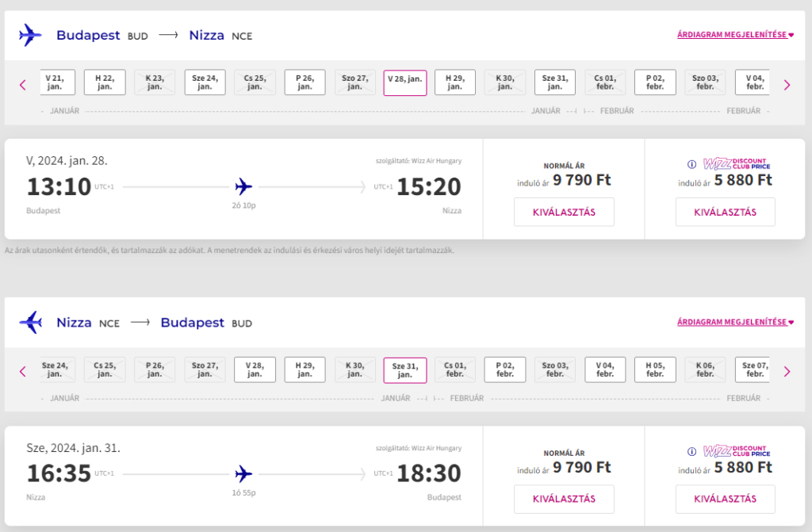The width and height of the screenshot is (812, 532).
Task: Pick return date H 05, febr.
Action: coord(655,369)
